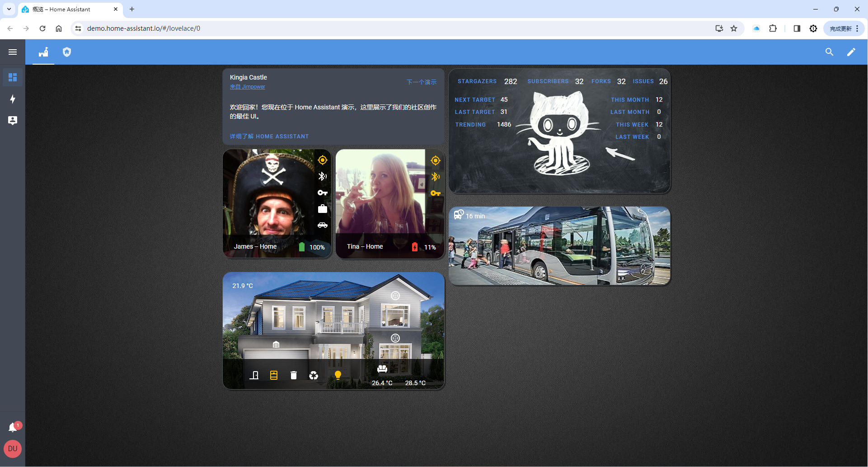Click TRENDING value 1486
The width and height of the screenshot is (868, 467).
pyautogui.click(x=504, y=124)
